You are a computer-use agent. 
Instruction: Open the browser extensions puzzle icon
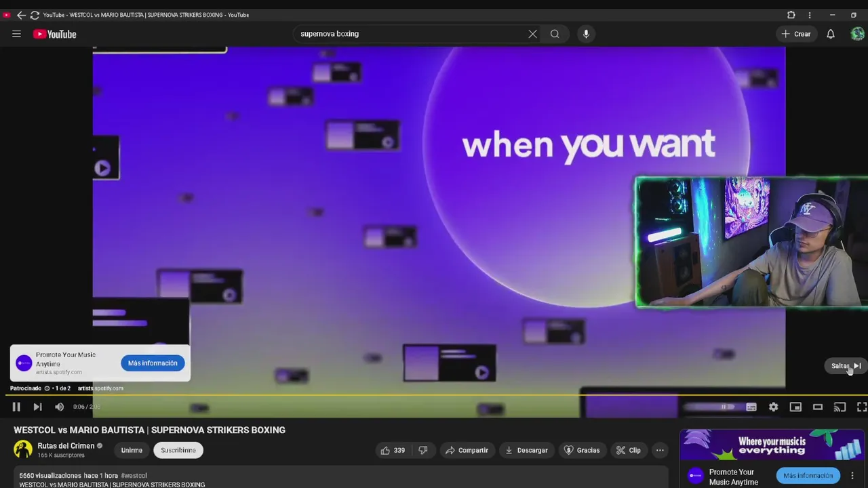(791, 15)
